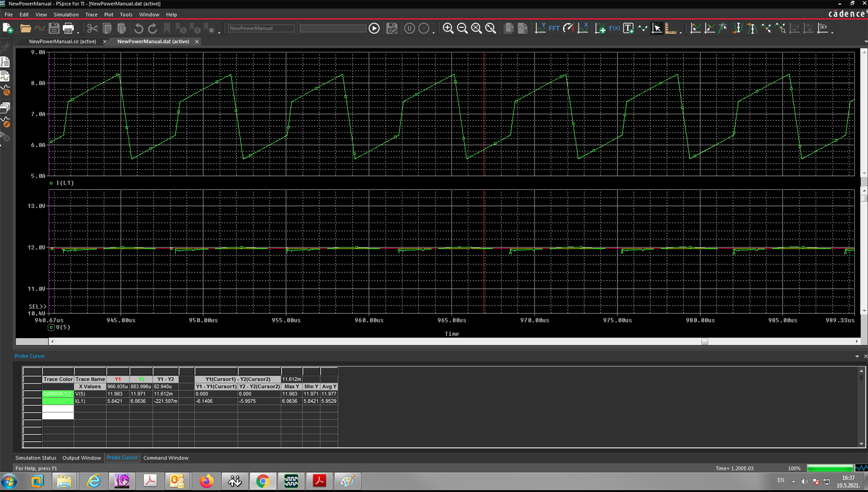868x492 pixels.
Task: Click the NewPowerManual profile name field
Action: [x=261, y=28]
